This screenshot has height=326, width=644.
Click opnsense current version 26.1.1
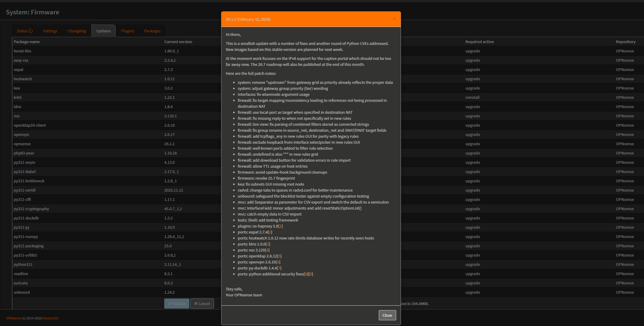tap(169, 144)
